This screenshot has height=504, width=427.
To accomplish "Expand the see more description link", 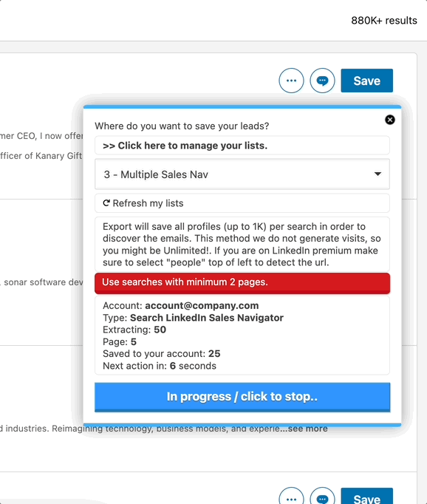I will [307, 429].
